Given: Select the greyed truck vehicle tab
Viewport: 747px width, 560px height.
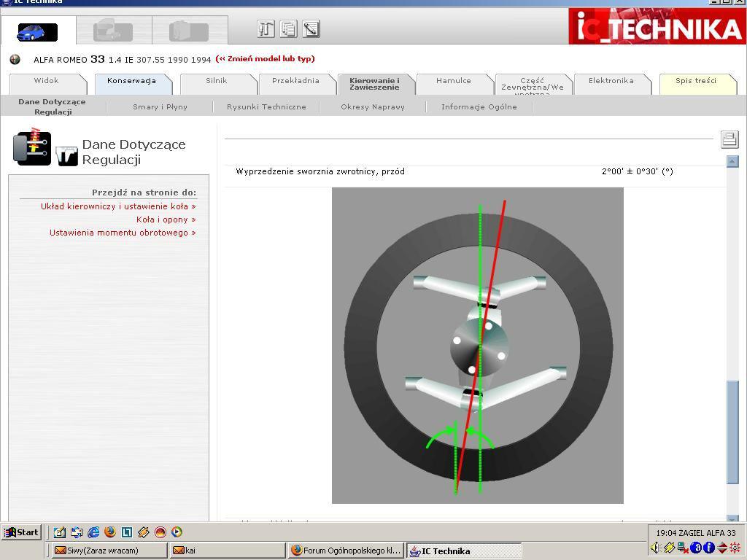Looking at the screenshot, I should click(x=113, y=31).
